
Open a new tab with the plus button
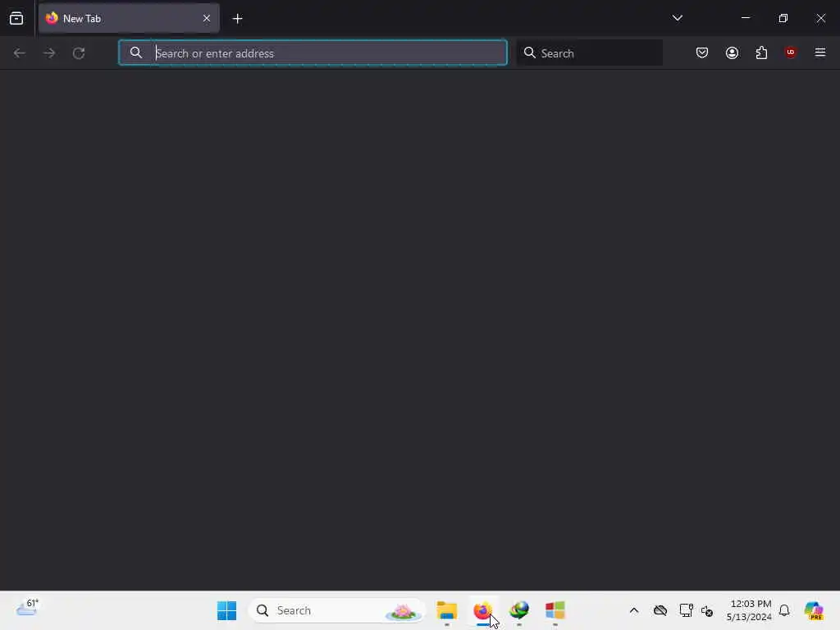pyautogui.click(x=237, y=19)
